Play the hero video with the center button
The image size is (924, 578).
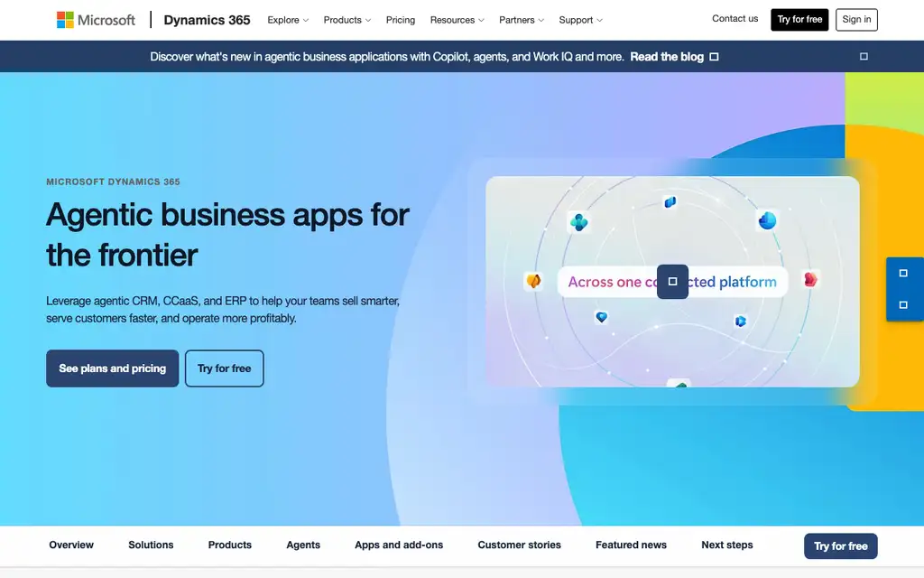(x=672, y=282)
